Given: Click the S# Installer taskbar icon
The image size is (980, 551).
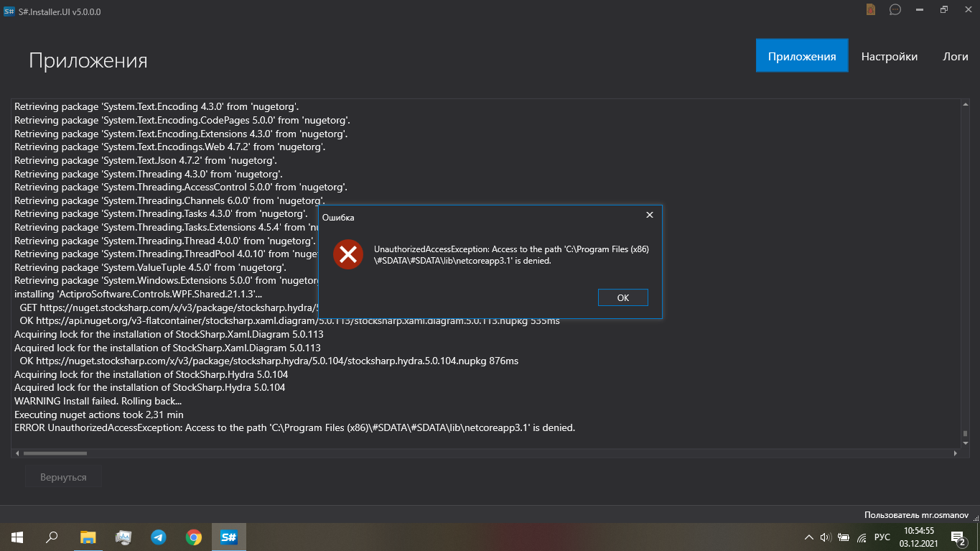Looking at the screenshot, I should [229, 537].
